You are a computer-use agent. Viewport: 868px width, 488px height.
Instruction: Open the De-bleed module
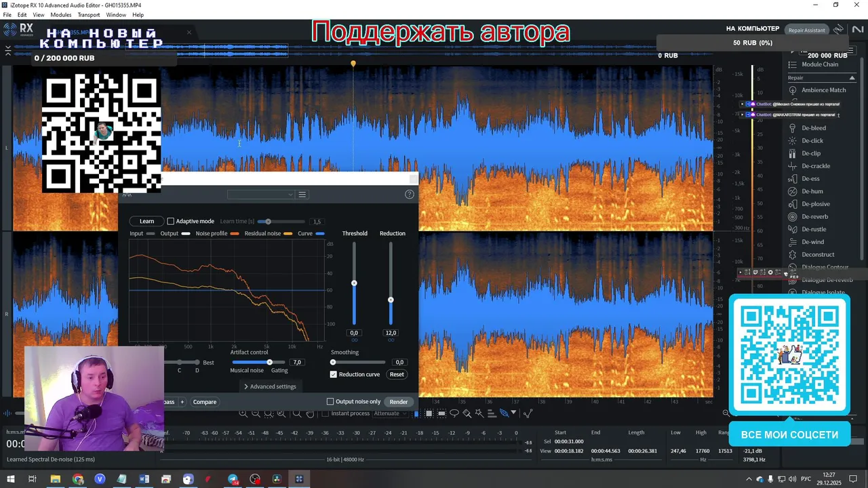(x=813, y=128)
